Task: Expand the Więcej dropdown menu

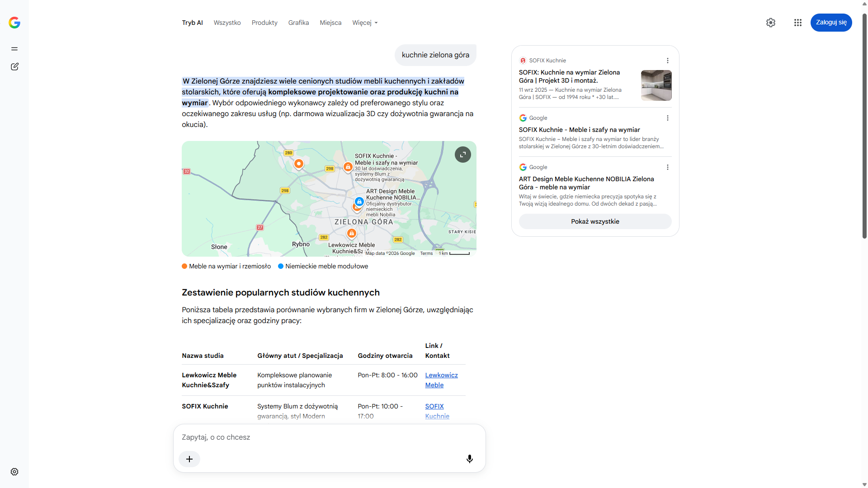Action: tap(365, 23)
